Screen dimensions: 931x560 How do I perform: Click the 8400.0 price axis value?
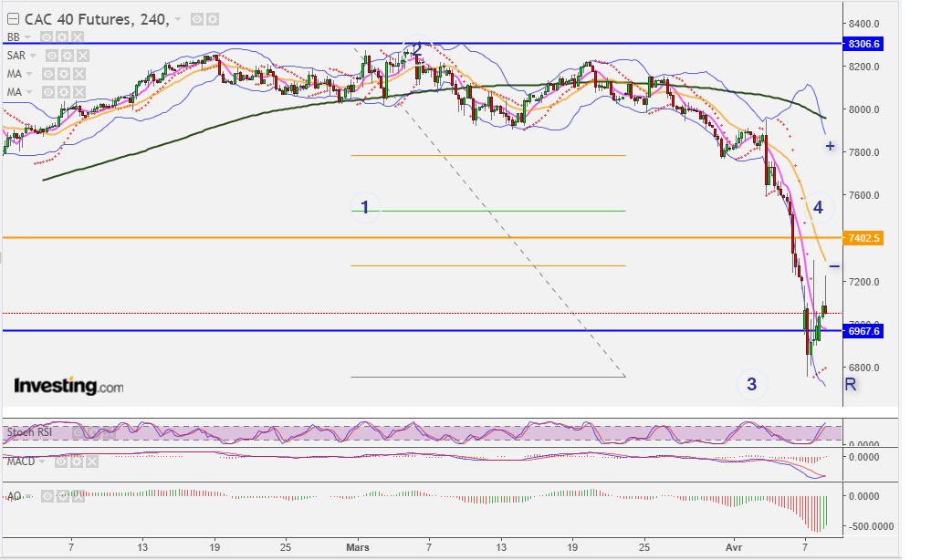[863, 24]
